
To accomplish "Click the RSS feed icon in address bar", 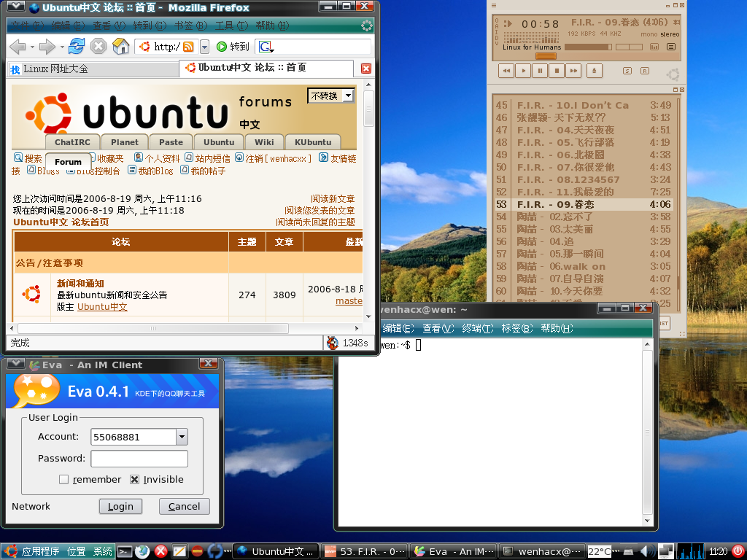I will (x=188, y=47).
